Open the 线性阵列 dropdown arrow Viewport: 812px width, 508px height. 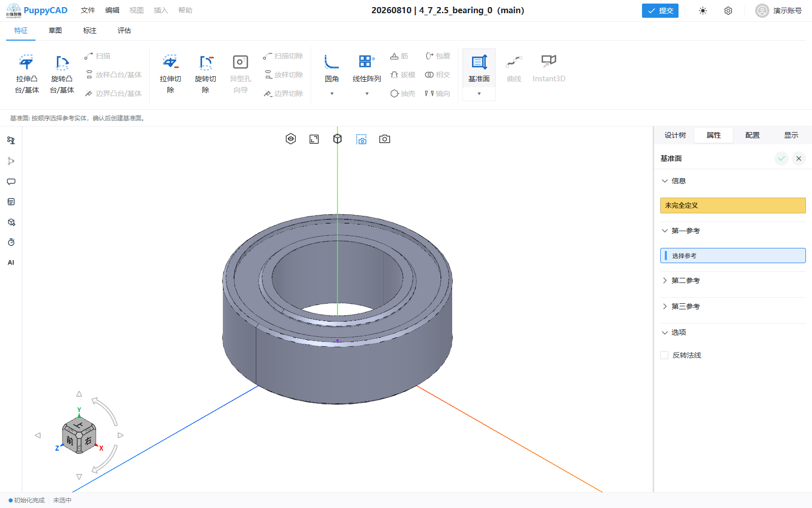click(367, 93)
